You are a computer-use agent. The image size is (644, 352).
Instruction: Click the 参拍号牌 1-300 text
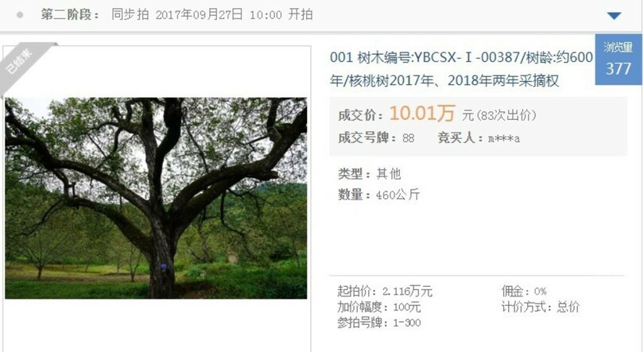pyautogui.click(x=378, y=323)
